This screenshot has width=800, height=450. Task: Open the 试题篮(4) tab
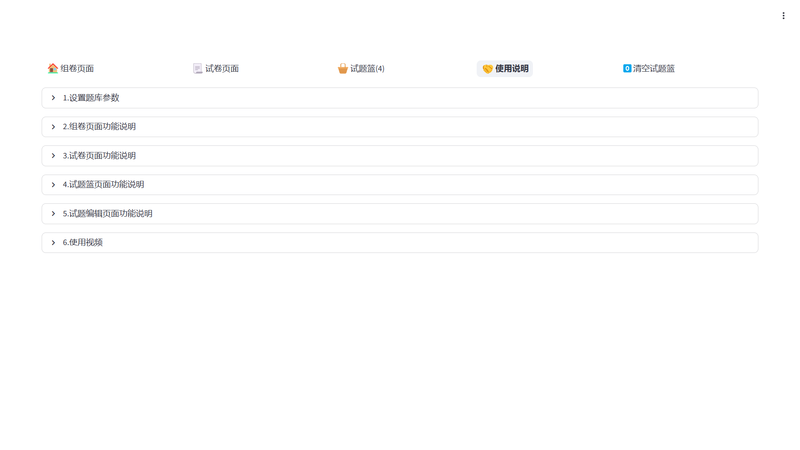pos(361,68)
